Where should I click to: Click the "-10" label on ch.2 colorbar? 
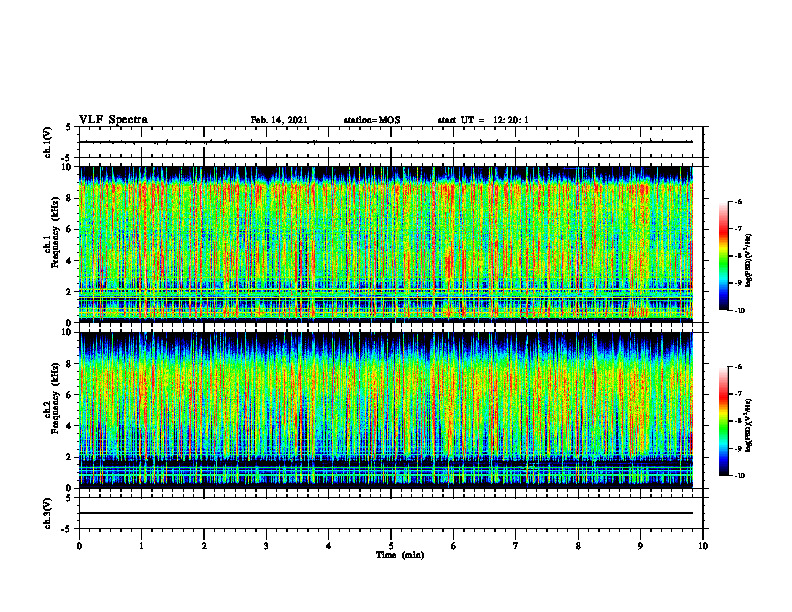pyautogui.click(x=739, y=476)
